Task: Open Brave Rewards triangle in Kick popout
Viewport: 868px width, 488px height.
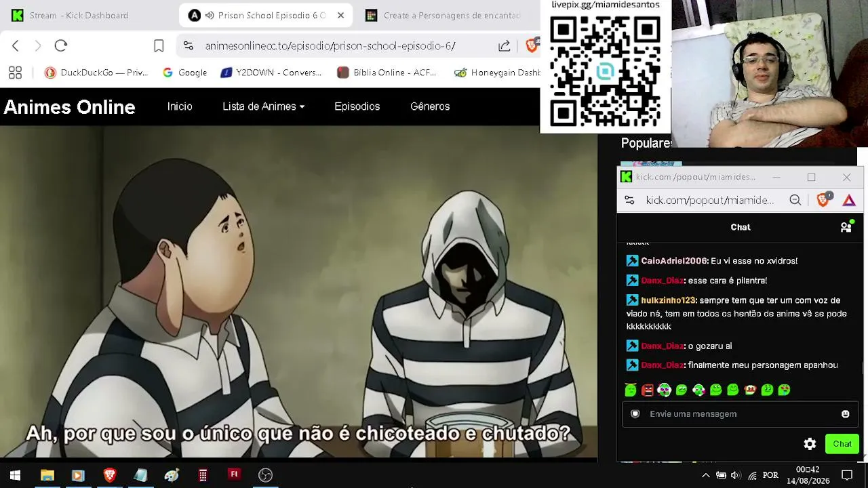Action: pos(849,200)
